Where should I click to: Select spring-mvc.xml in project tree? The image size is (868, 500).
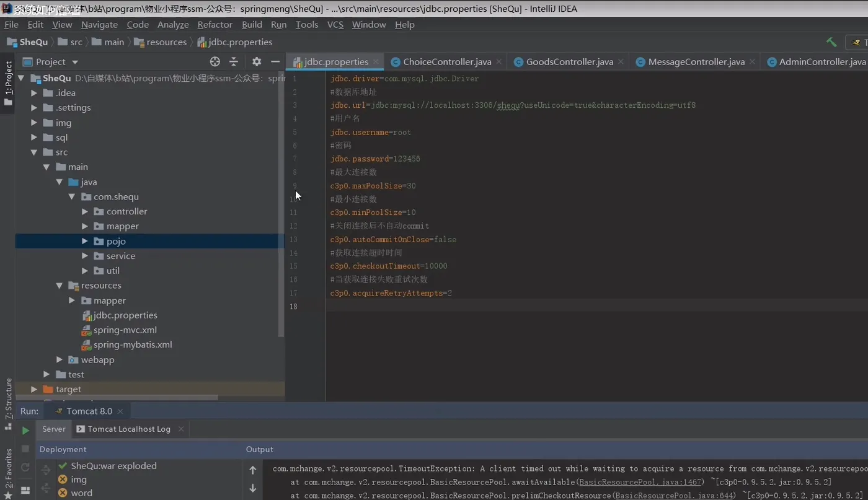click(125, 330)
